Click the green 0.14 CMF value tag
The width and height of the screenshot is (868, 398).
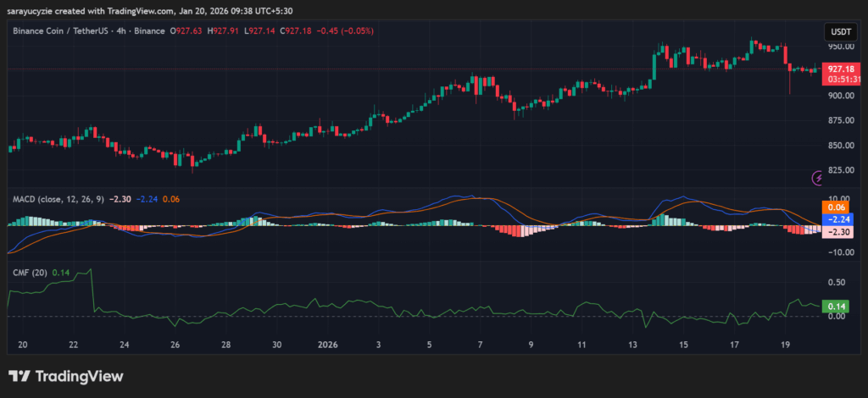[x=837, y=307]
